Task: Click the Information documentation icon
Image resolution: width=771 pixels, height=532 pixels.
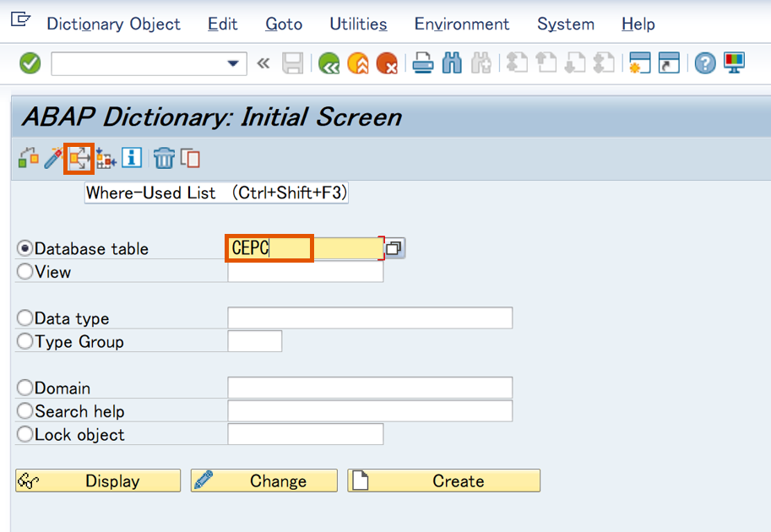Action: (132, 158)
